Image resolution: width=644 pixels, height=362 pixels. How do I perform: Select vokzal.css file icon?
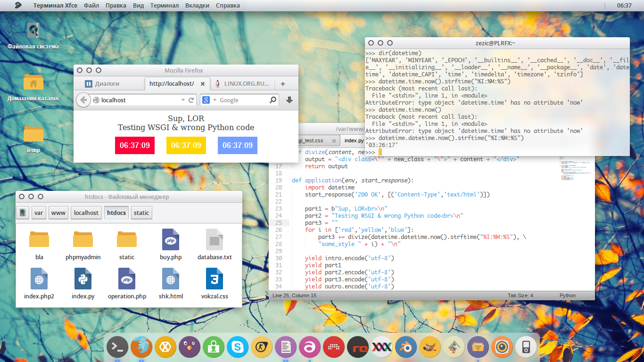point(215,283)
